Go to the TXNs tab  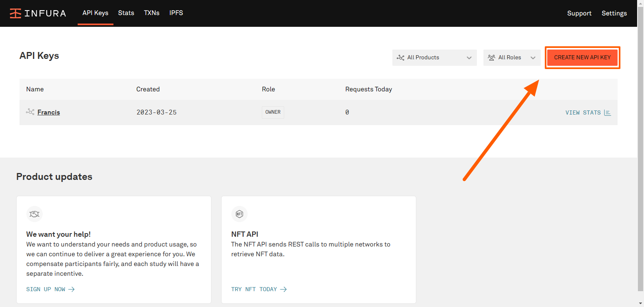152,13
